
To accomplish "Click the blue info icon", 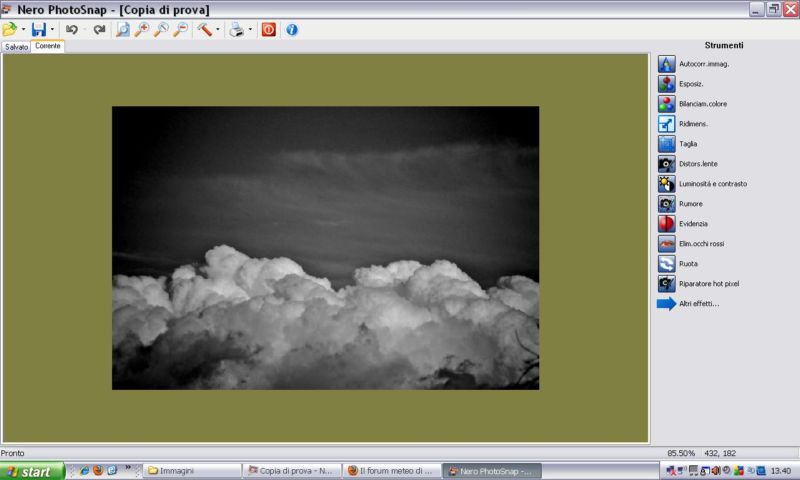I will (292, 30).
